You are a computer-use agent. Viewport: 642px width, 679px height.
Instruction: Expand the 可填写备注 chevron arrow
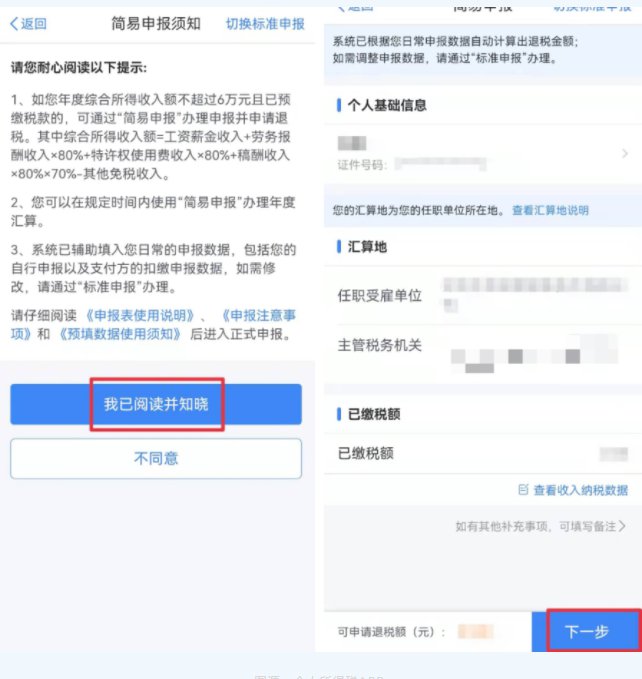point(622,526)
